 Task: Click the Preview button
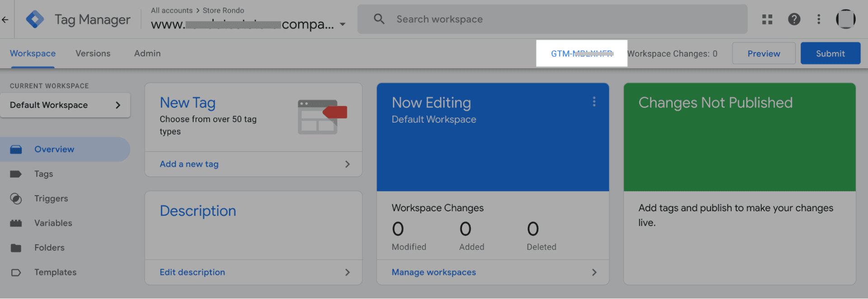click(763, 53)
